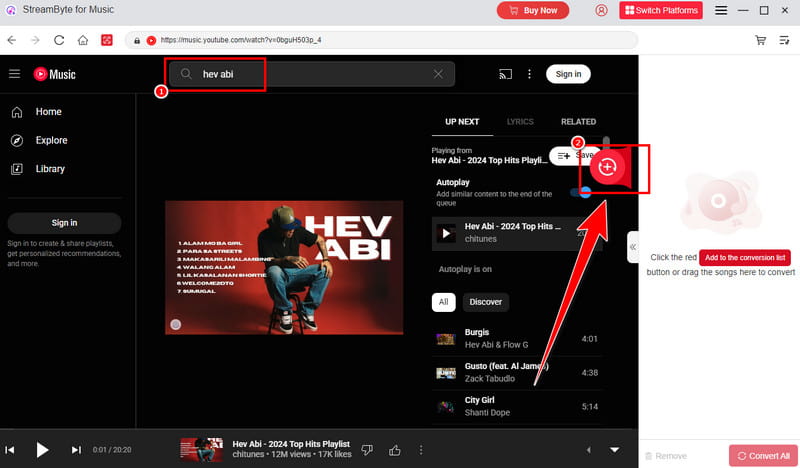
Task: Click the red Add to conversion list bubble
Action: pos(607,167)
